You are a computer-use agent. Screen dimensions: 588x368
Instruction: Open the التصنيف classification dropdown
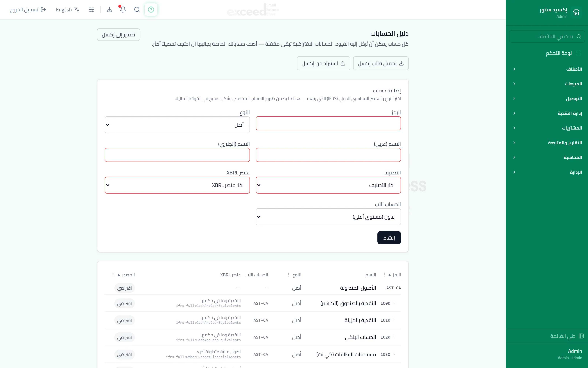tap(328, 185)
